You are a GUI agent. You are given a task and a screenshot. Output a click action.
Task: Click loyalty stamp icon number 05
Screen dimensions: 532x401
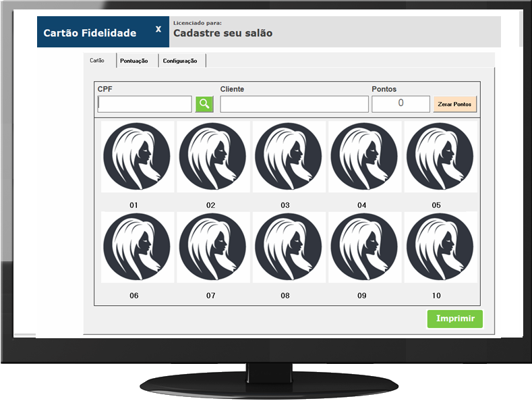(x=439, y=157)
